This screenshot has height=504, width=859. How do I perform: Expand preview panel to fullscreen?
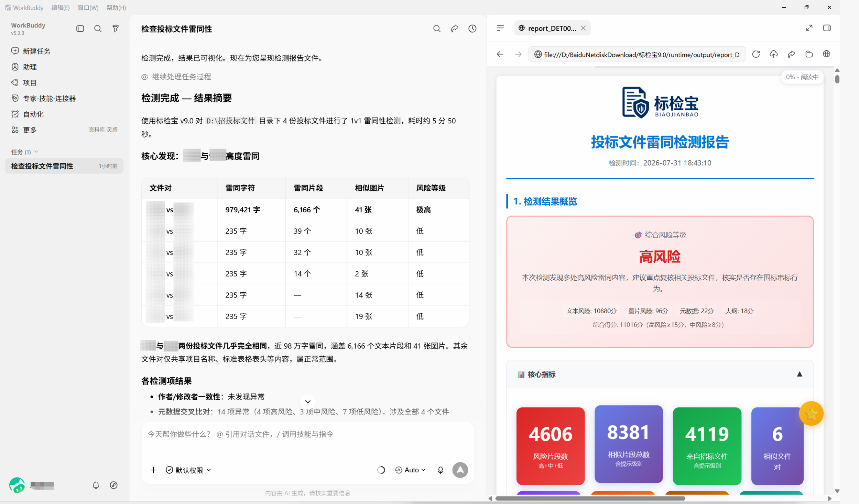click(809, 28)
